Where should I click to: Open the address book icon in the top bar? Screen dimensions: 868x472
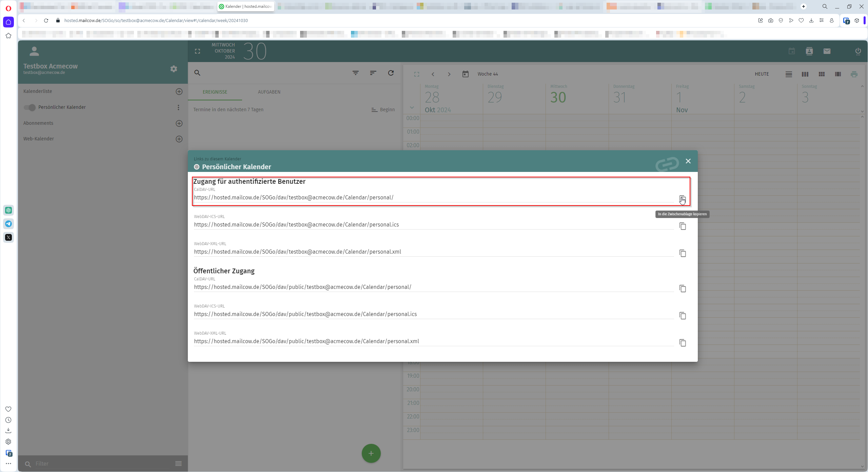point(809,51)
